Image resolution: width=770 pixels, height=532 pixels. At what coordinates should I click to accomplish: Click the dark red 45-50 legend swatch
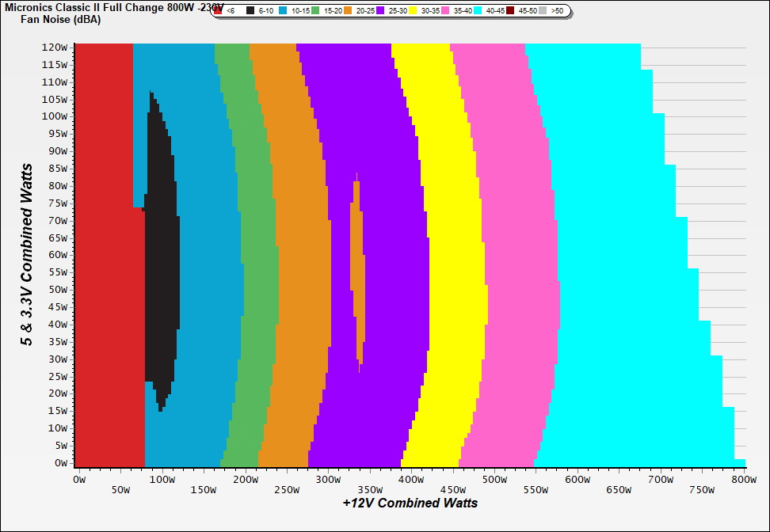pos(510,11)
